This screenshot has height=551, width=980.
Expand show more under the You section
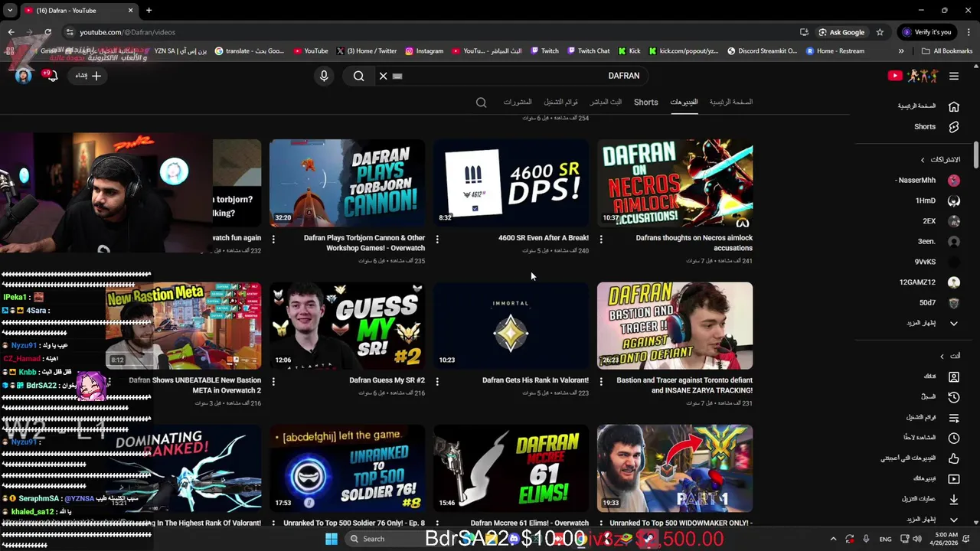point(932,520)
